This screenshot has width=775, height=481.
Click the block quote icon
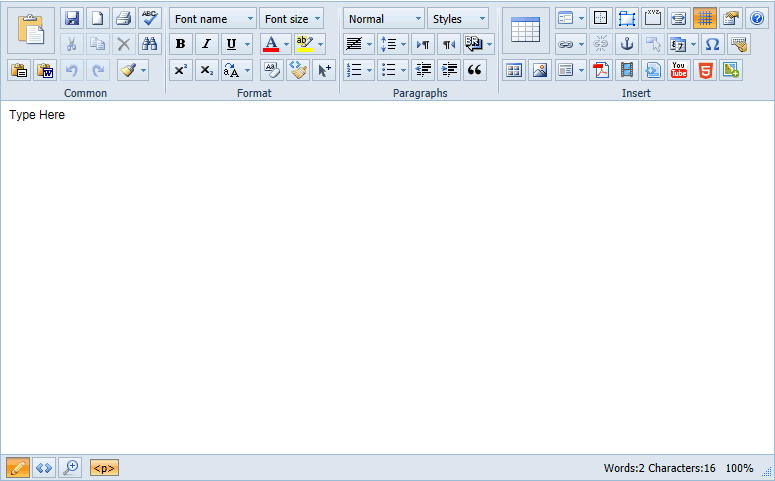click(475, 70)
